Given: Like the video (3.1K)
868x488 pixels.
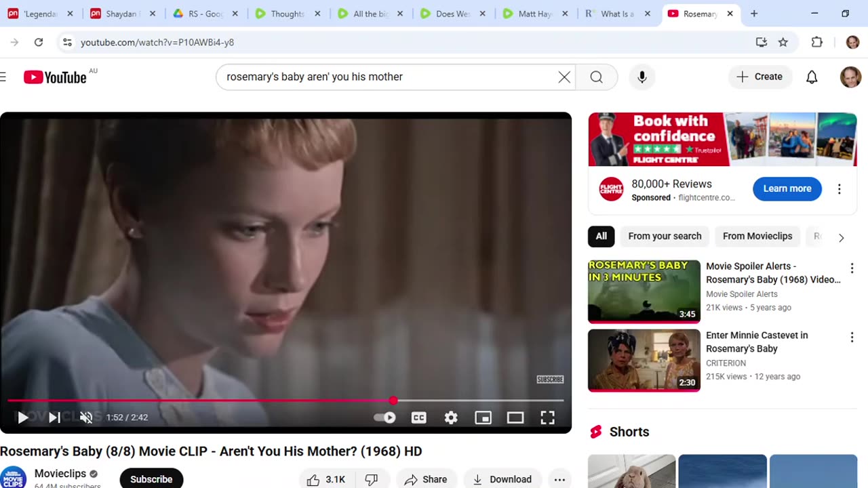Looking at the screenshot, I should (x=325, y=479).
